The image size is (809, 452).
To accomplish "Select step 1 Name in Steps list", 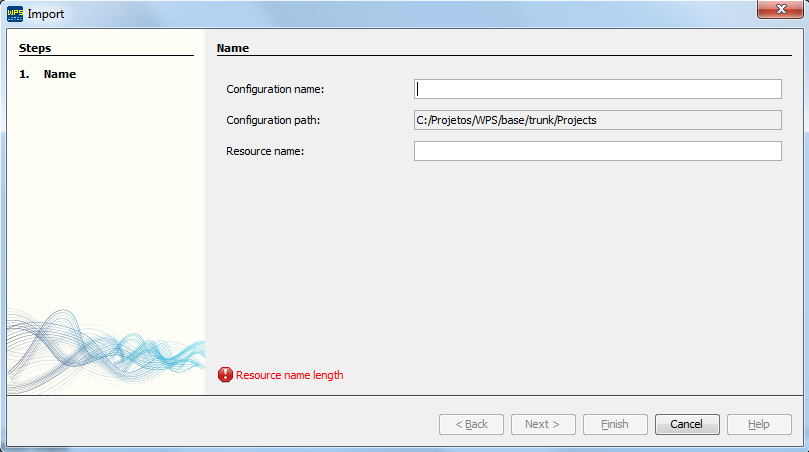I will [x=59, y=74].
